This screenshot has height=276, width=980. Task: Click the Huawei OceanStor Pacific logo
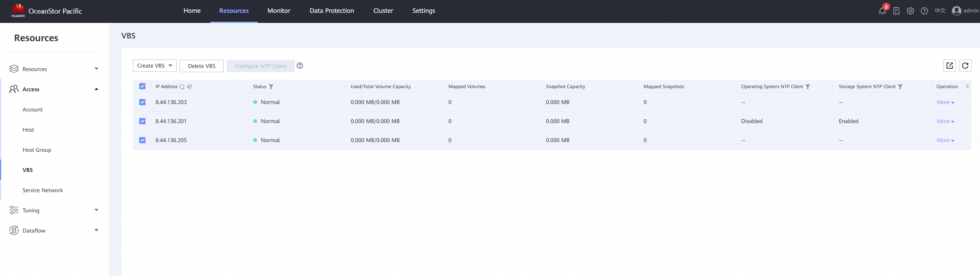tap(47, 11)
